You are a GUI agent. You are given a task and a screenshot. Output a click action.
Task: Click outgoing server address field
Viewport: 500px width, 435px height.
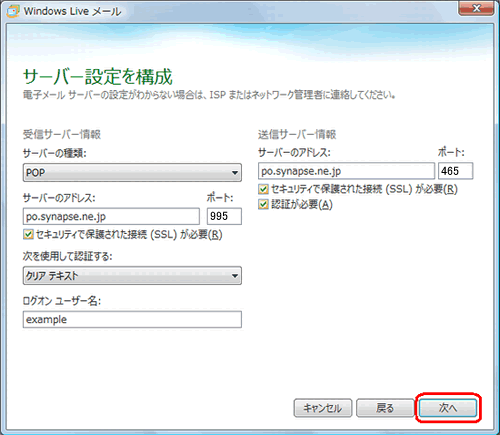[346, 171]
